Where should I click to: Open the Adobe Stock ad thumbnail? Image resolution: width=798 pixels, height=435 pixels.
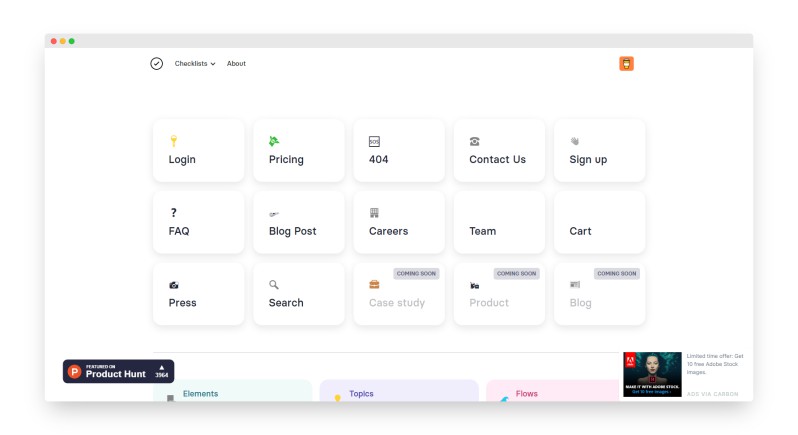pyautogui.click(x=652, y=374)
